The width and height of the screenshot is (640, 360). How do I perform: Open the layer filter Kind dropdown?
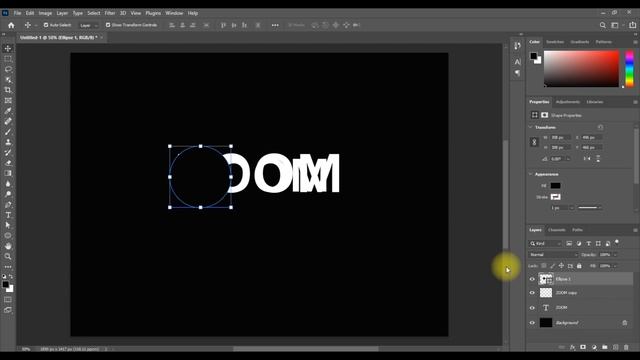[x=545, y=244]
